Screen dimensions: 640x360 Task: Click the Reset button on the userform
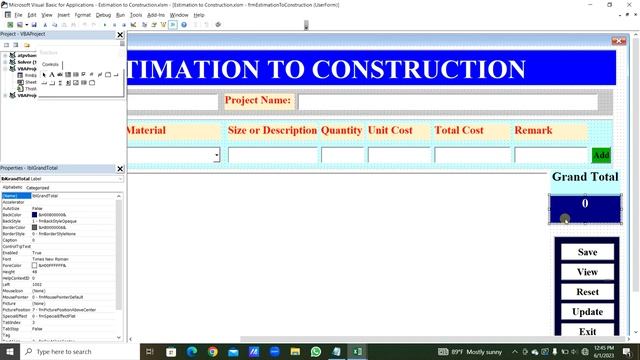[587, 292]
